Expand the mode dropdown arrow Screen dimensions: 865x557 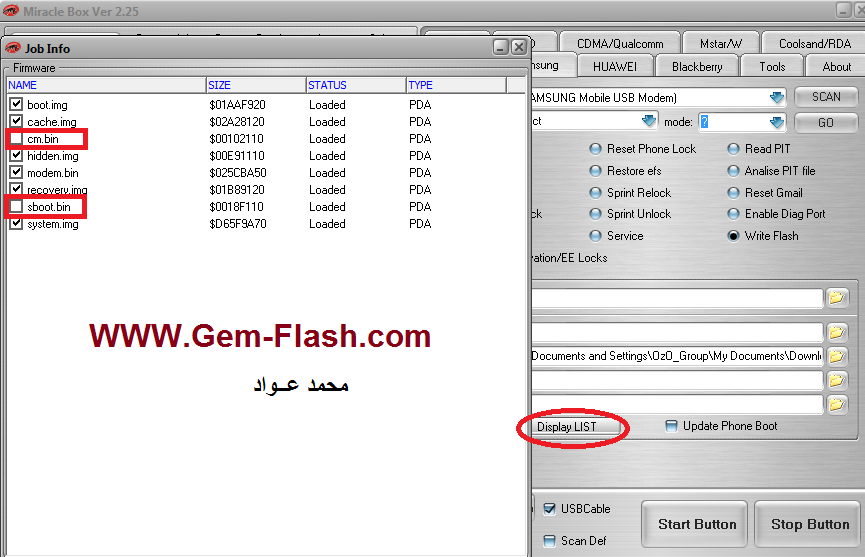pos(777,122)
